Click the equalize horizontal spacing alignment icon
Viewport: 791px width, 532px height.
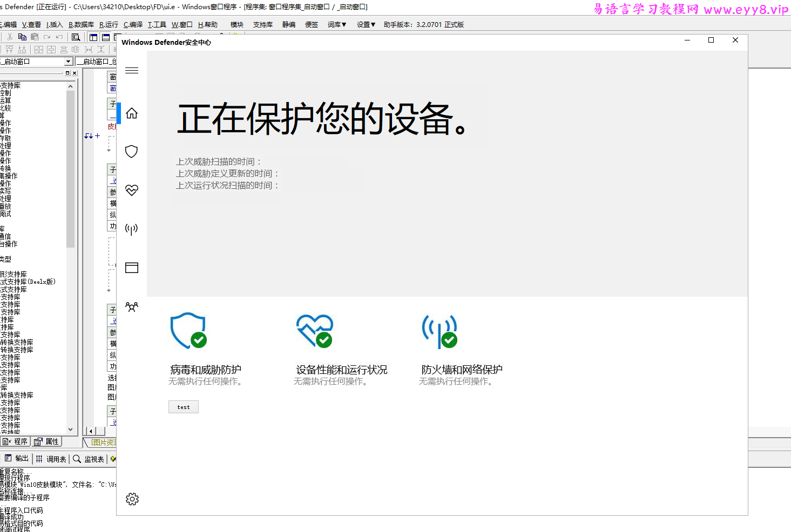pyautogui.click(x=89, y=50)
